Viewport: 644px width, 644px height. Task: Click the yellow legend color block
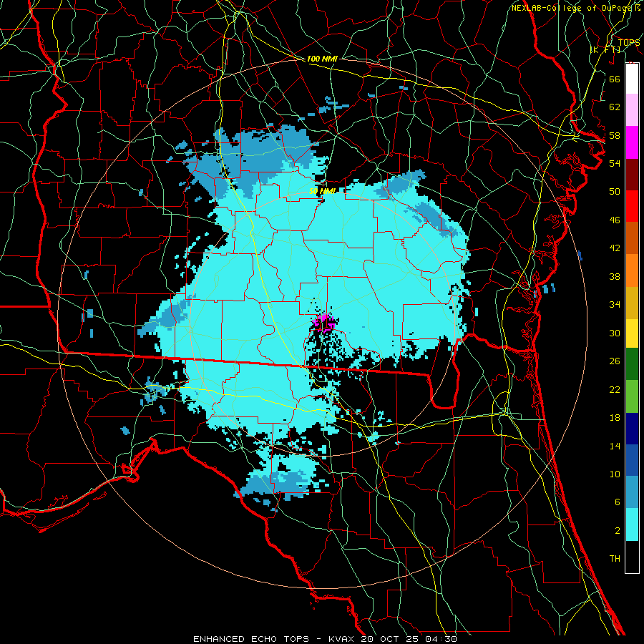click(x=632, y=333)
